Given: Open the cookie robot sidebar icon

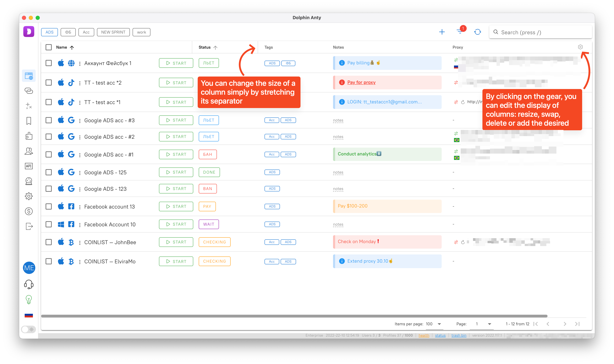Looking at the screenshot, I should coord(29,181).
